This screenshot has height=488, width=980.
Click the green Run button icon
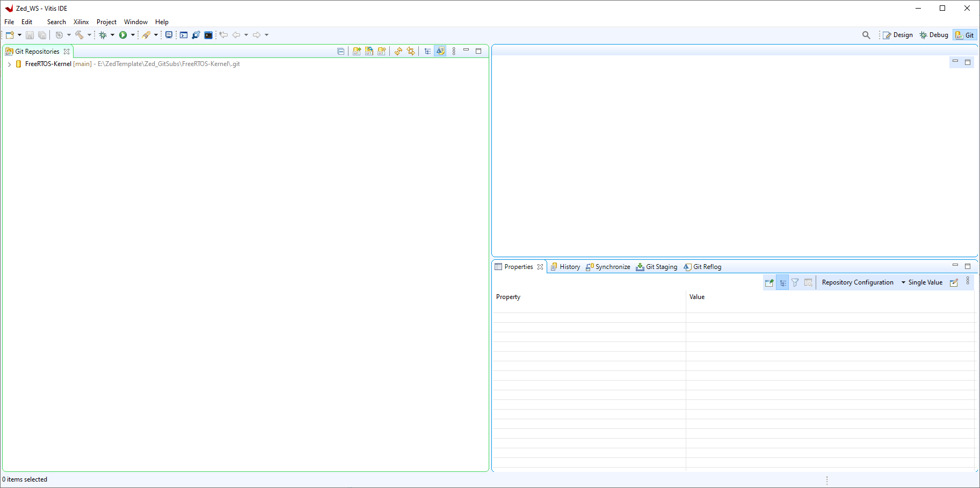123,35
